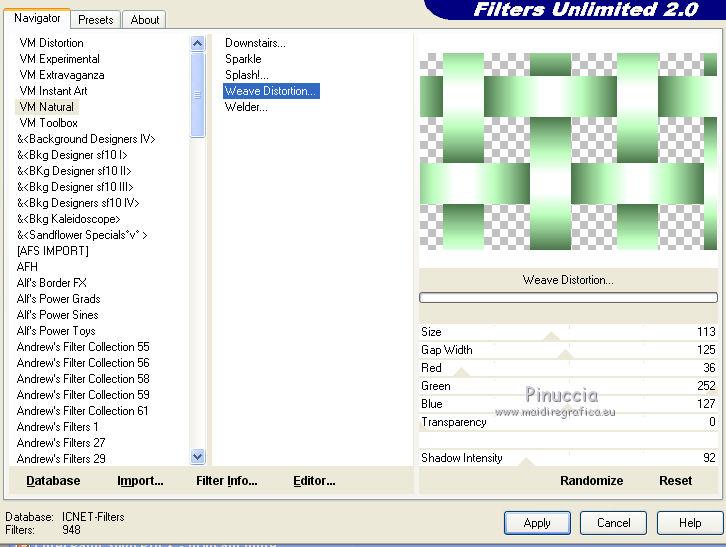
Task: Select Andrew's Filter Collection 58
Action: click(x=83, y=379)
